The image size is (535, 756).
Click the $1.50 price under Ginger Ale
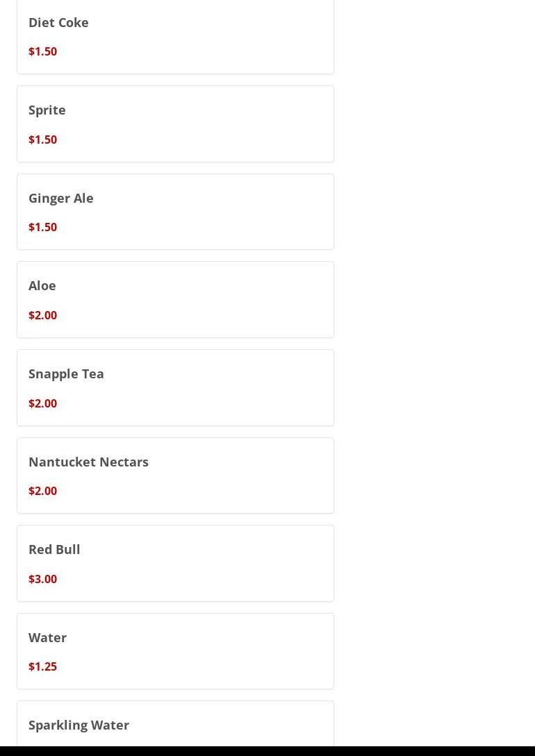pyautogui.click(x=42, y=227)
